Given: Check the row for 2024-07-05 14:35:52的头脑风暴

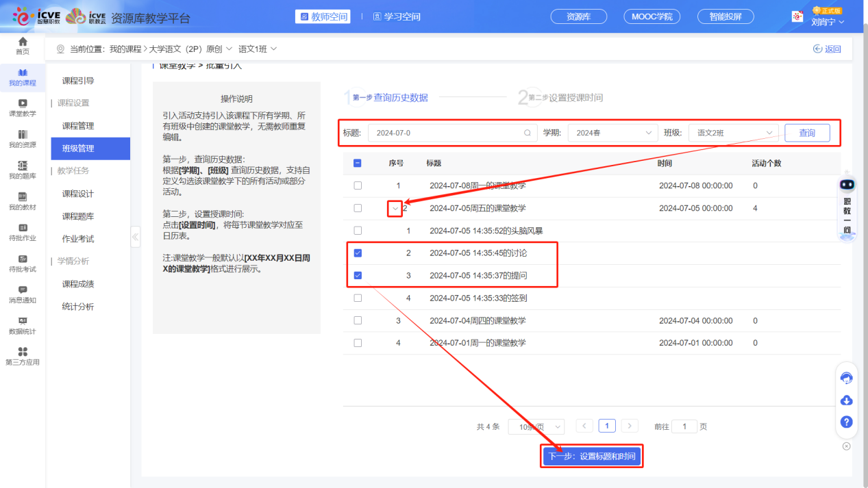Looking at the screenshot, I should pyautogui.click(x=357, y=231).
